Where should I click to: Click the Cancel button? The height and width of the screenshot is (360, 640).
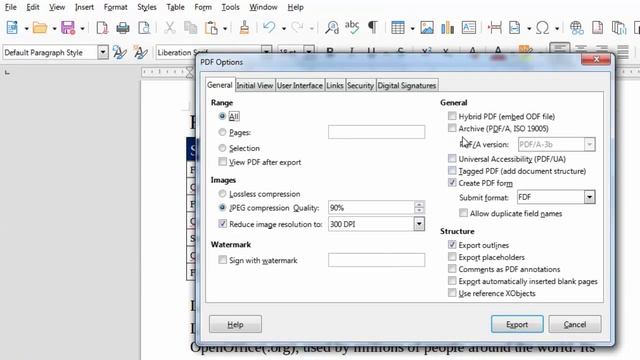click(575, 324)
